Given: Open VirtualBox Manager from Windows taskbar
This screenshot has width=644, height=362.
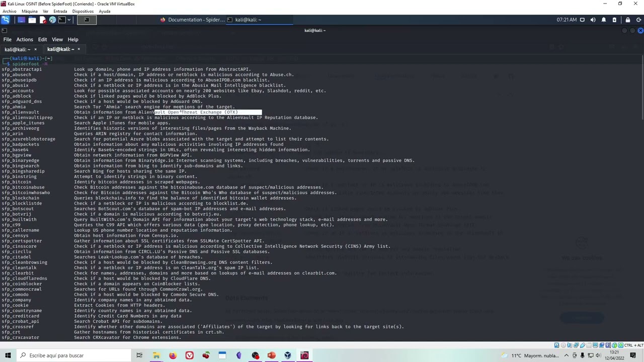Looking at the screenshot, I should [288, 355].
